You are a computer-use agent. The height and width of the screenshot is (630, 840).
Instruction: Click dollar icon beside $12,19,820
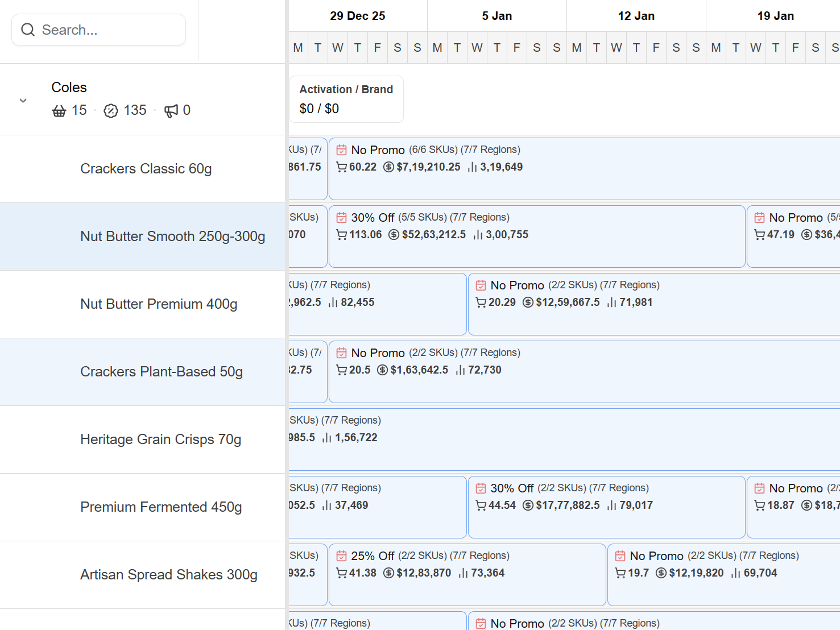(x=661, y=573)
